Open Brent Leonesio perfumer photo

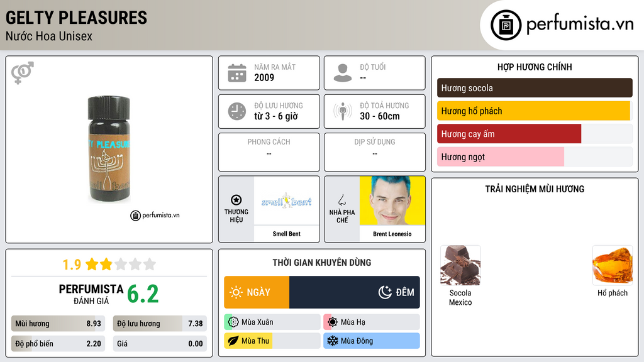[392, 200]
